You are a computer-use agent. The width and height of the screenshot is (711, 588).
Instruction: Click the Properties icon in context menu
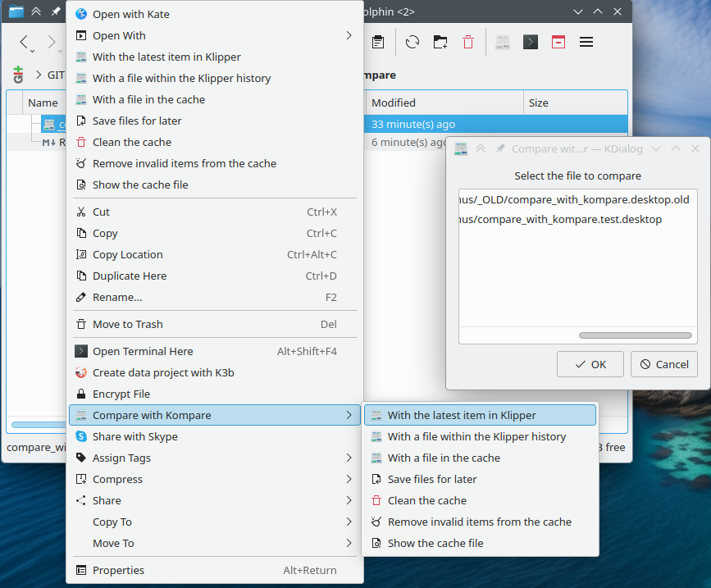81,570
